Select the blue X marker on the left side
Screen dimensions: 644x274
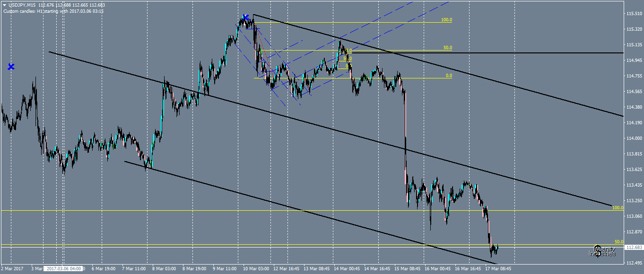11,67
